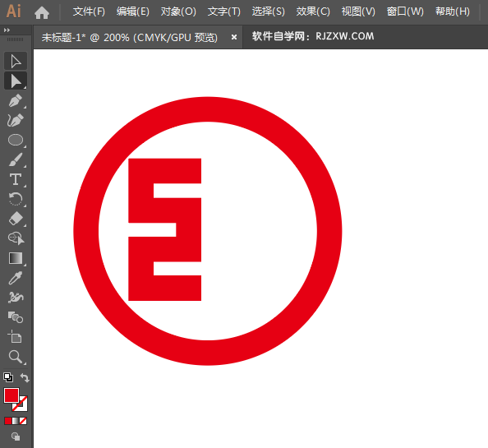Open the 对象(O) menu
This screenshot has height=448, width=488.
pos(178,12)
